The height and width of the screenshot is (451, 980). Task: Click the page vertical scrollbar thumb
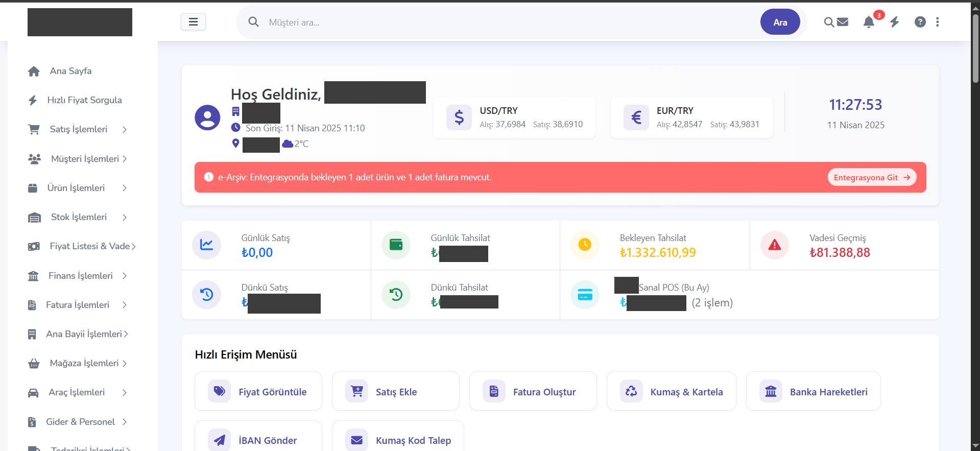pyautogui.click(x=975, y=48)
